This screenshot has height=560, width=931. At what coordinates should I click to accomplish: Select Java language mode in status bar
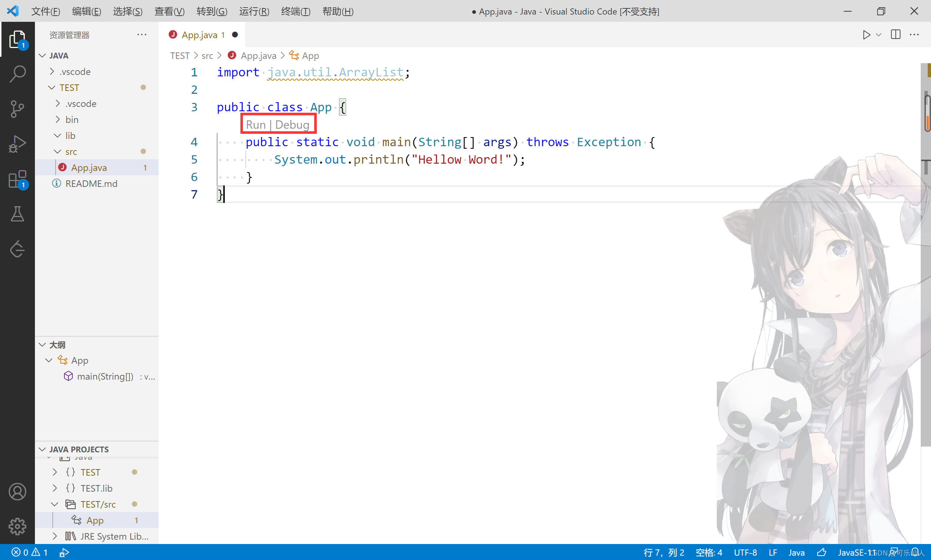(x=797, y=552)
